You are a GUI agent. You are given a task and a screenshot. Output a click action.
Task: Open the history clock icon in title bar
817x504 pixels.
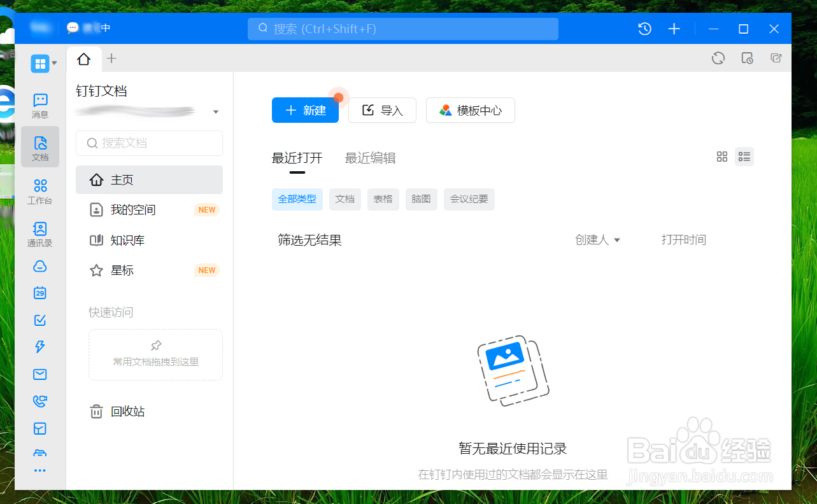click(x=645, y=29)
